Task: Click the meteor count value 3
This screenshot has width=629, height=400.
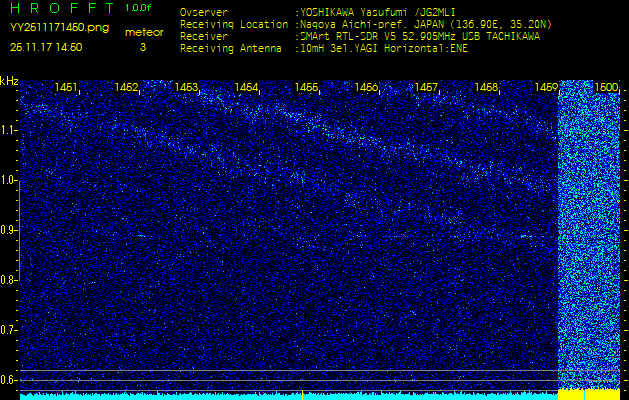Action: click(x=142, y=47)
